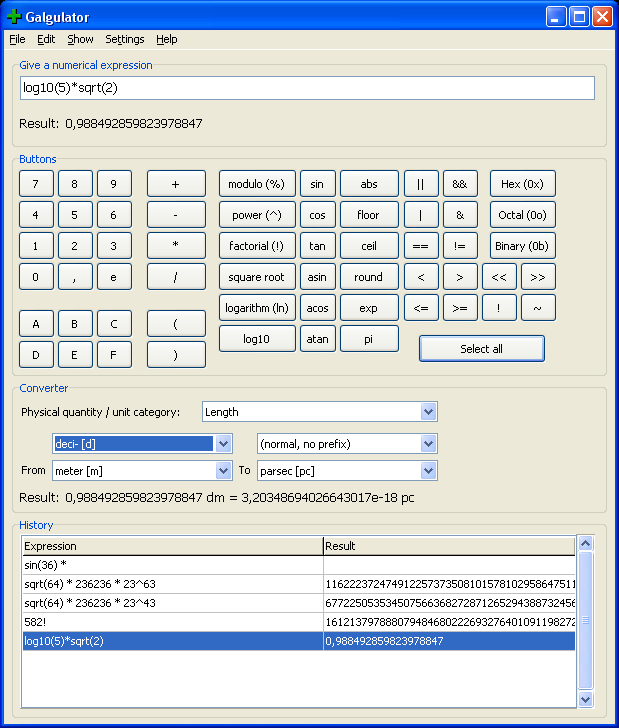Screen dimensions: 619x728
Task: Click the numerical expression input field
Action: pyautogui.click(x=307, y=88)
